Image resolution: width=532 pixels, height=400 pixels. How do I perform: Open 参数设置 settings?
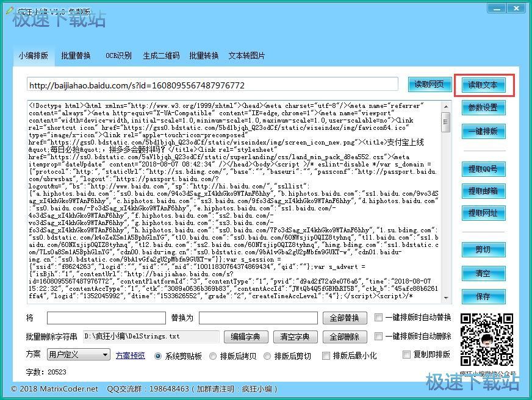point(483,108)
